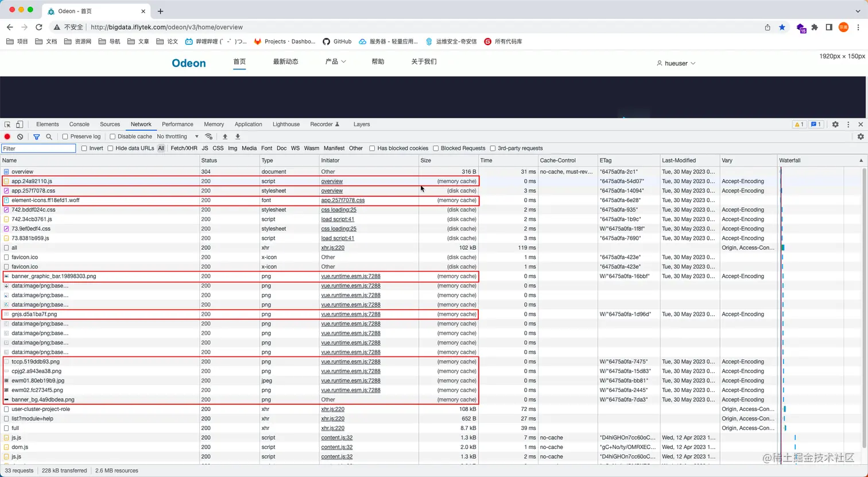Select element-icons.ff18efd1.woff request
The width and height of the screenshot is (868, 477).
(389, 200)
